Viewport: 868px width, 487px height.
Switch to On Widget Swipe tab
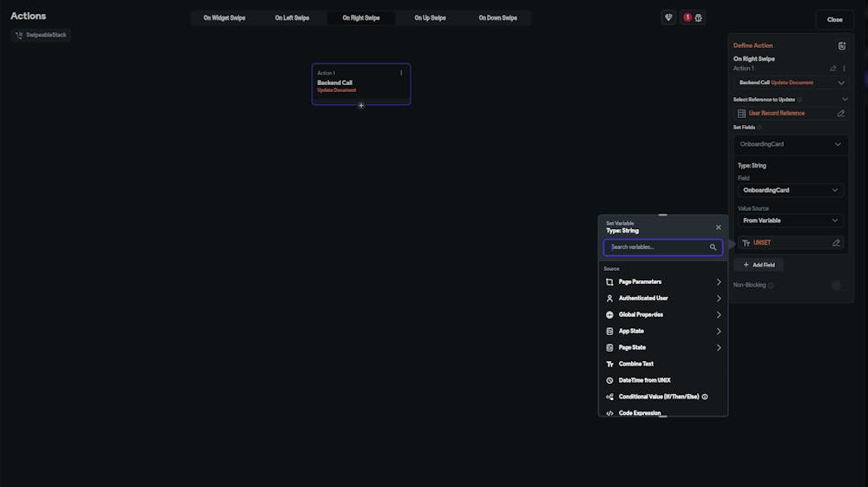224,17
